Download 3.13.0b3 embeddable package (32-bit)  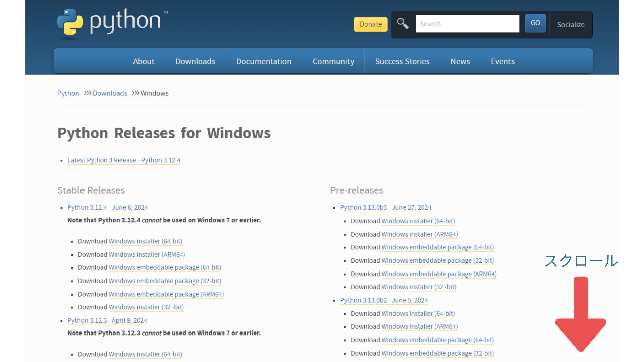(x=438, y=260)
